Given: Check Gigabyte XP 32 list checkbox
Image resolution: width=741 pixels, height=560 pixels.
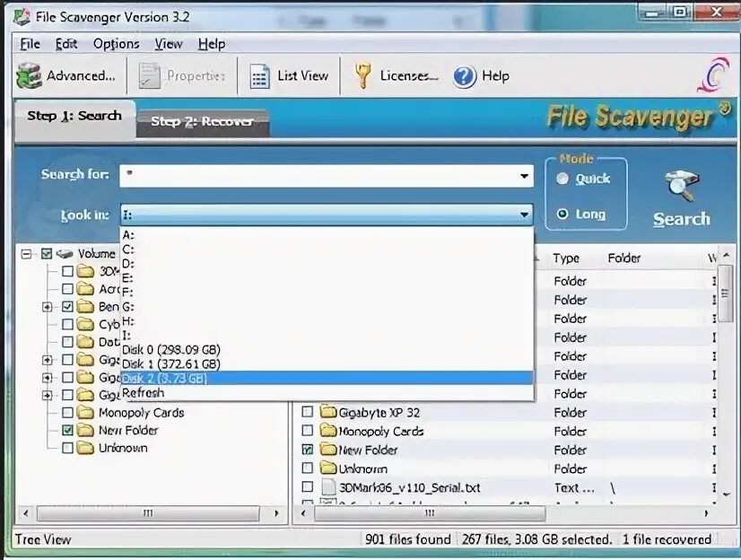Looking at the screenshot, I should pos(307,412).
